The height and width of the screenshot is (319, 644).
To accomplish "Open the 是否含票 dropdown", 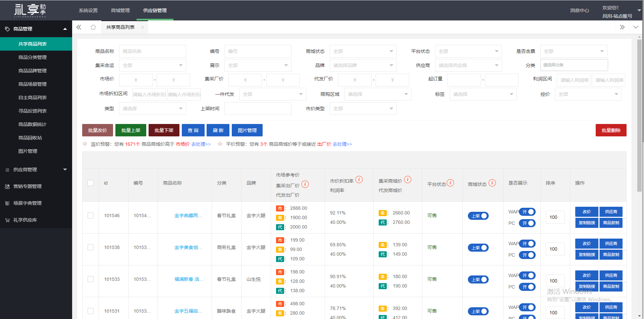I will (x=574, y=51).
